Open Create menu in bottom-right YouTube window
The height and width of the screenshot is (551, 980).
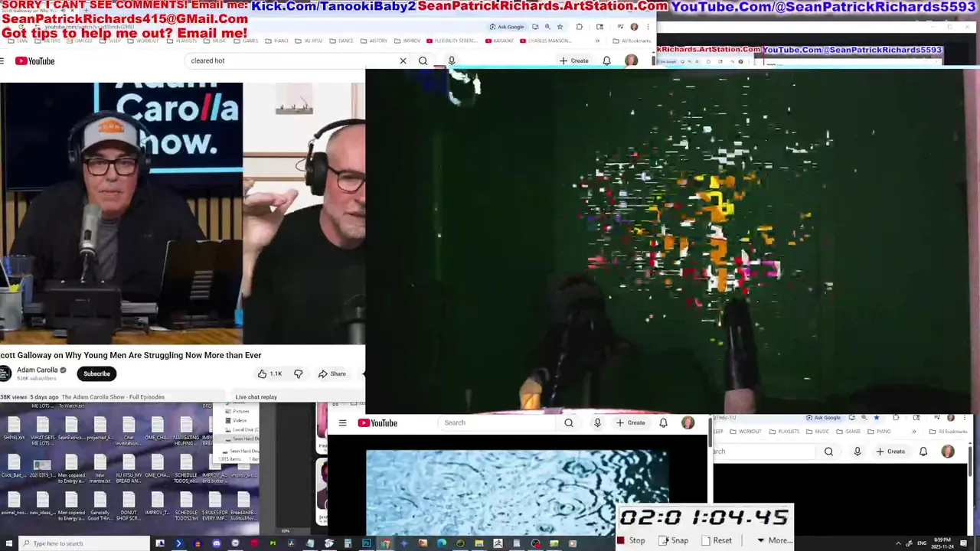(891, 452)
